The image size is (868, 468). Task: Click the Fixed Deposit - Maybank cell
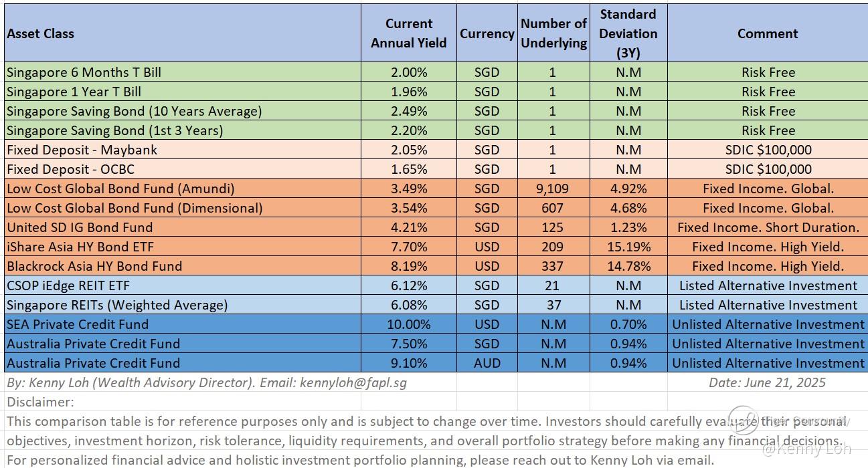82,150
